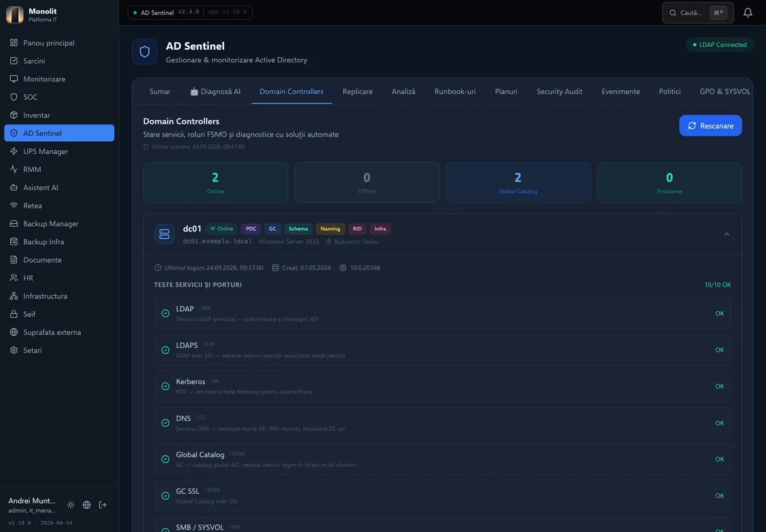This screenshot has height=532, width=766.
Task: Click the Infra role badge
Action: pyautogui.click(x=380, y=229)
